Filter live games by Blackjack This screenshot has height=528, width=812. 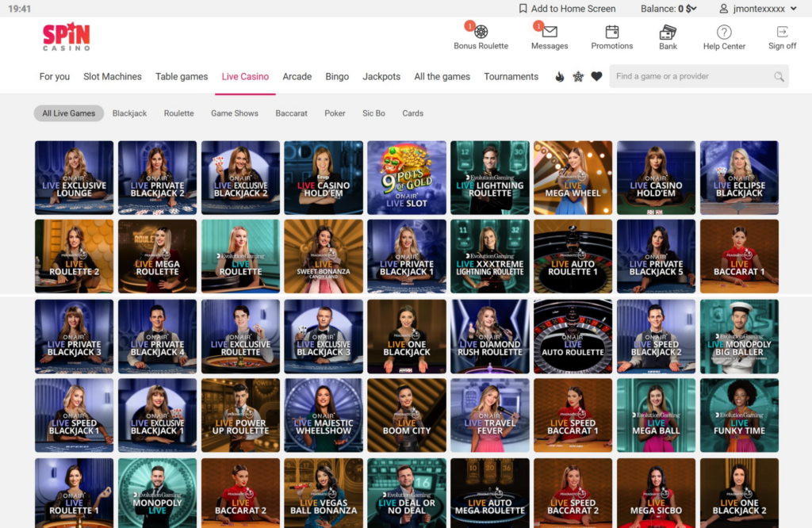pos(129,113)
